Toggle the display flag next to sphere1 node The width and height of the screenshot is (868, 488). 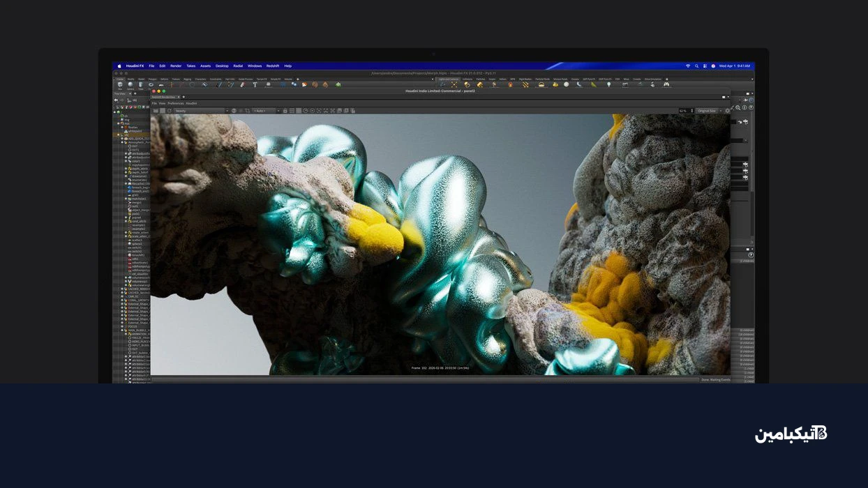pos(126,244)
